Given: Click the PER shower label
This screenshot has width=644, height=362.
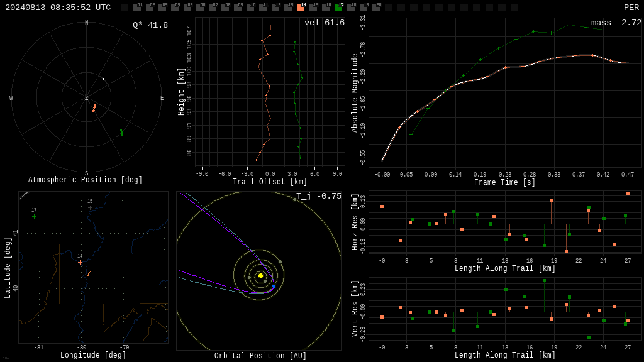Looking at the screenshot, I should (x=631, y=8).
